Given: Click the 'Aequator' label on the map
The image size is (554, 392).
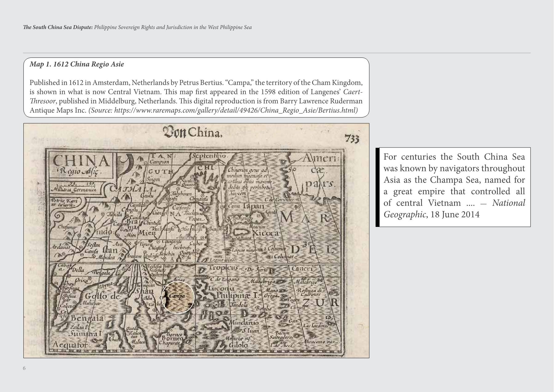Looking at the screenshot, I should coord(70,345).
